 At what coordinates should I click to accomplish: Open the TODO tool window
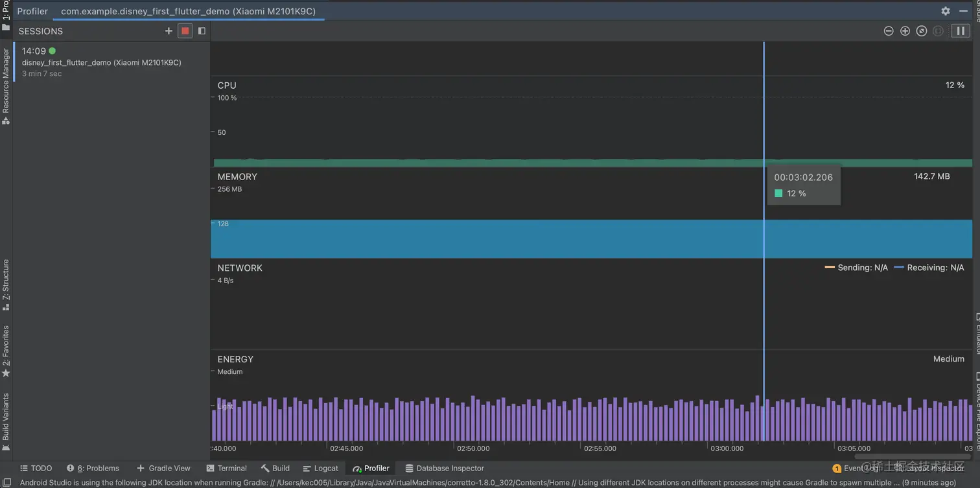tap(36, 469)
